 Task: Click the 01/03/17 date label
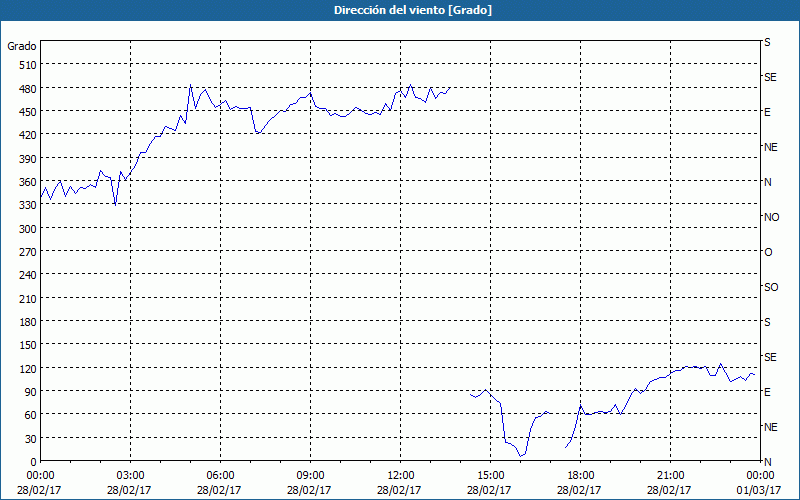coord(760,490)
